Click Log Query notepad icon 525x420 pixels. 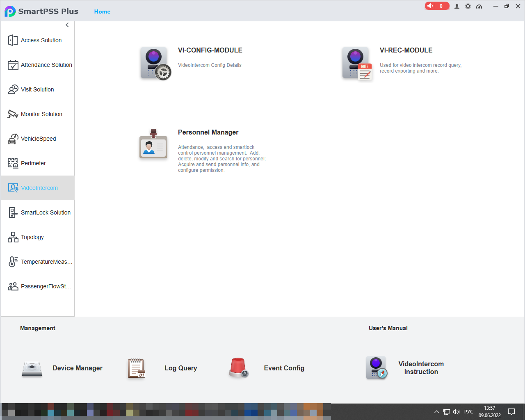(x=137, y=368)
